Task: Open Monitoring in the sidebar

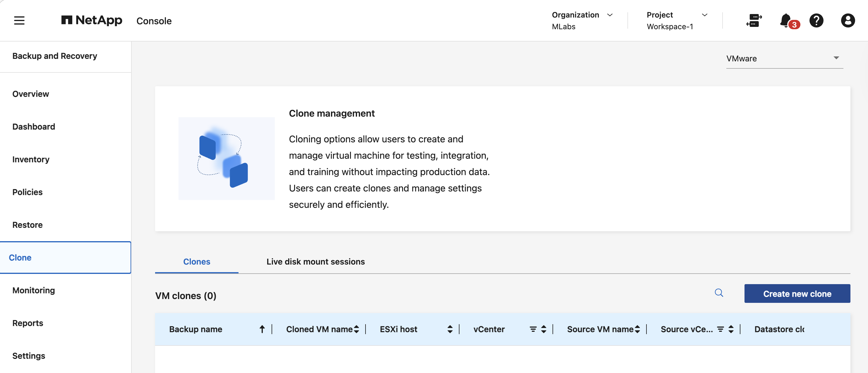Action: tap(33, 290)
